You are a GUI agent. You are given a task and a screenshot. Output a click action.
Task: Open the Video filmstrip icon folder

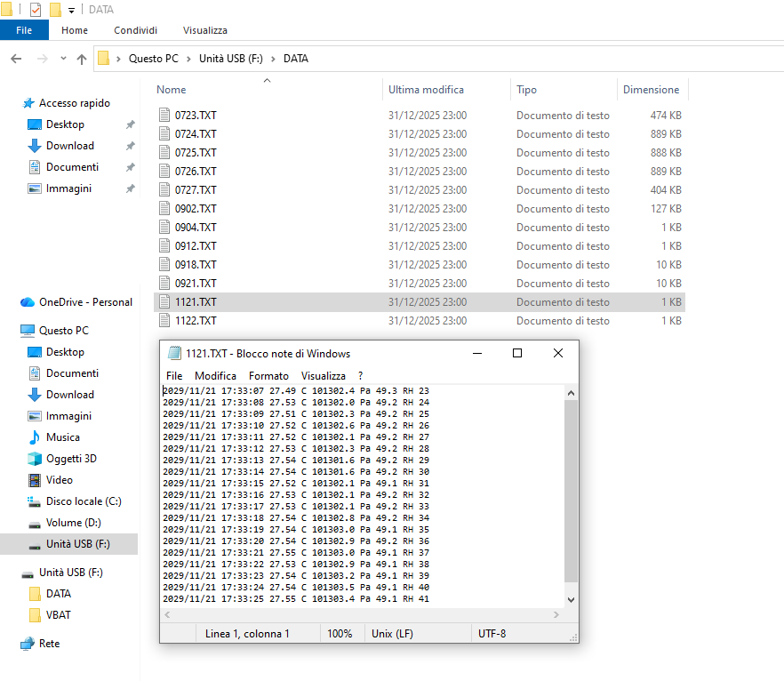(35, 480)
